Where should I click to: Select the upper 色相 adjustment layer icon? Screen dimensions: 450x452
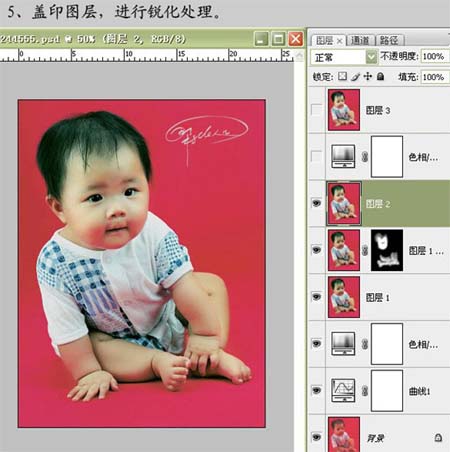(343, 156)
